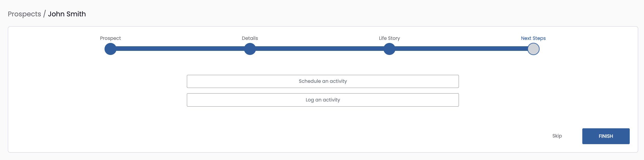Choose Log an activity option
Viewport: 644px width, 160px height.
point(323,100)
